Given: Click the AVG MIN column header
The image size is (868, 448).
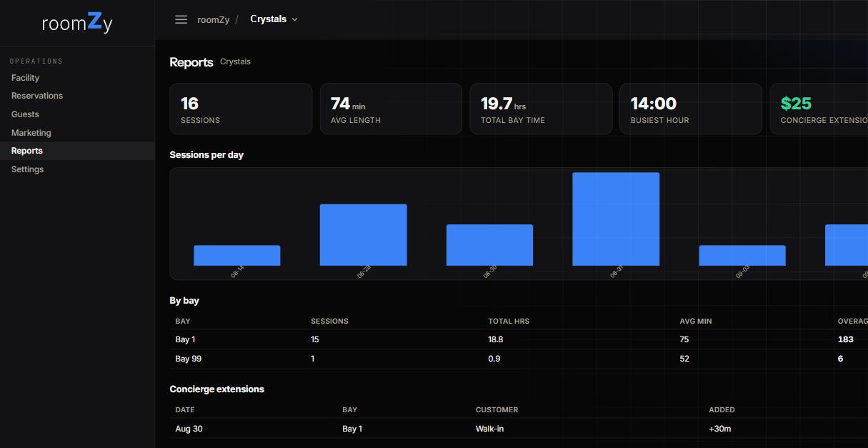Looking at the screenshot, I should pos(696,322).
